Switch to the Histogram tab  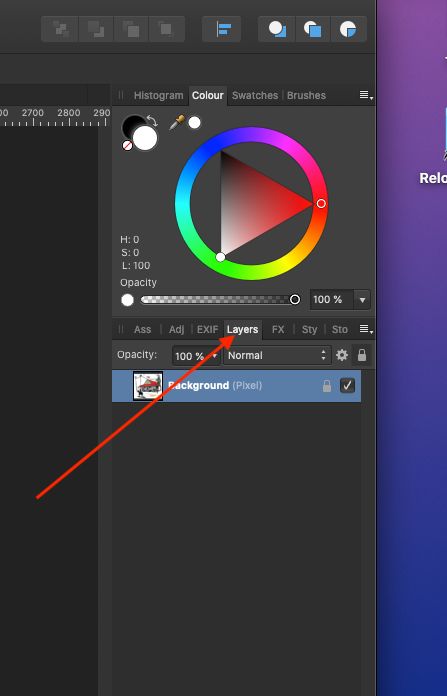[x=158, y=95]
